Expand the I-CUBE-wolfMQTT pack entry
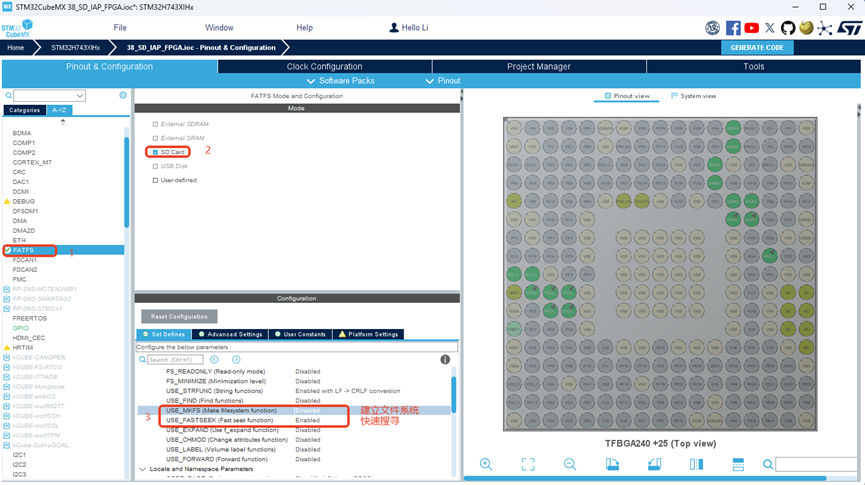 point(7,406)
